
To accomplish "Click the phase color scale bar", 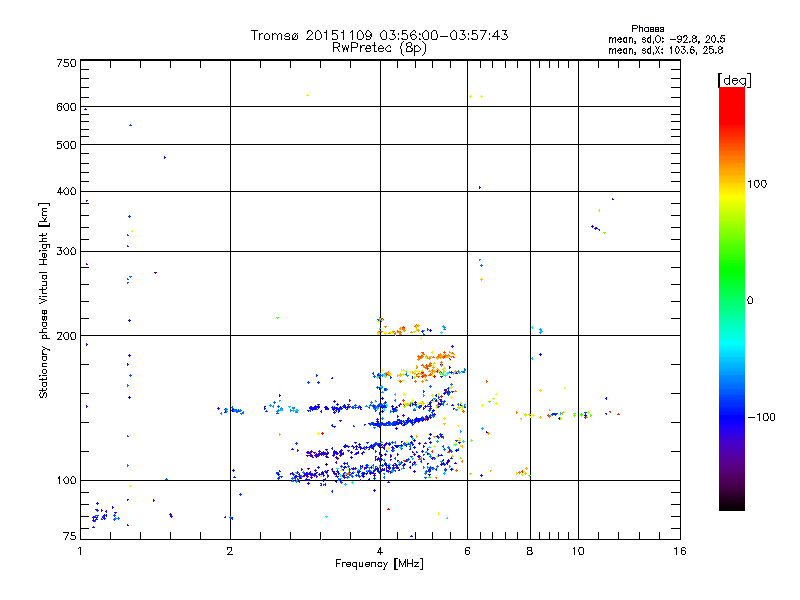I will (732, 298).
